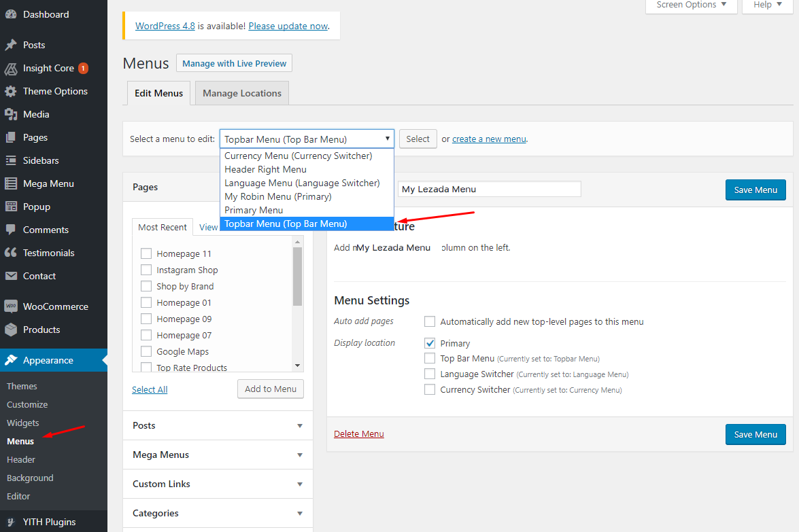The image size is (799, 532).
Task: Check the Homepage 11 checkbox
Action: [x=146, y=253]
